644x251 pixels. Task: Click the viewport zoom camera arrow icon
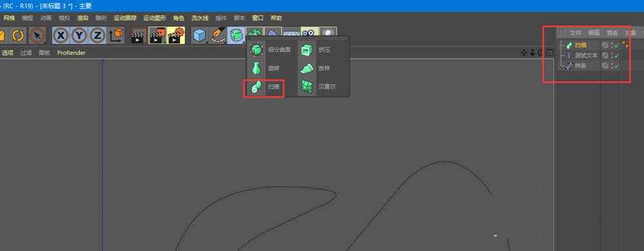pos(533,52)
